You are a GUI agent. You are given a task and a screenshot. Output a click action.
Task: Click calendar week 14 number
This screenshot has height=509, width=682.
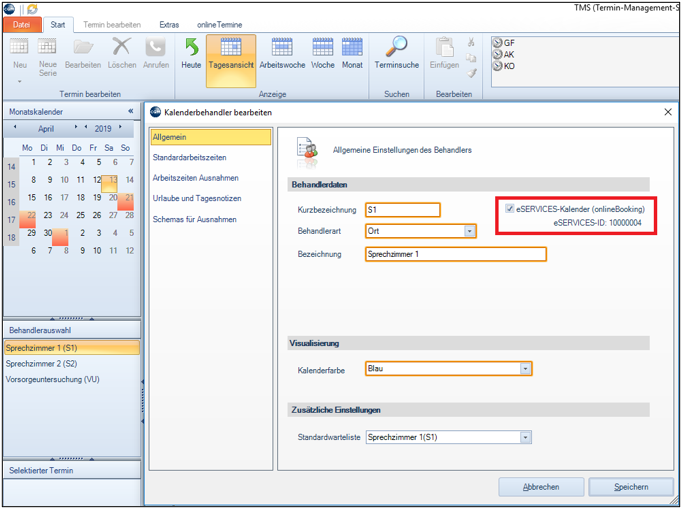coord(11,167)
